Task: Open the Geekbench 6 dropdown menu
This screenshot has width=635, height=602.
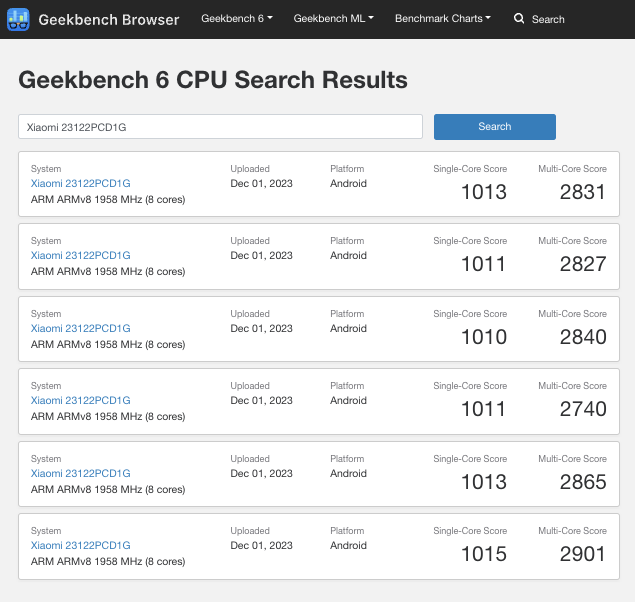Action: tap(237, 19)
